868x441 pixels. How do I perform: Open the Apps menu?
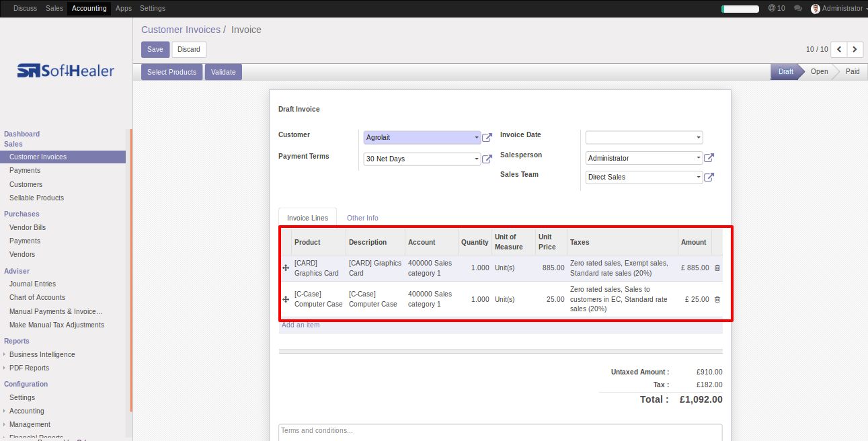point(124,8)
